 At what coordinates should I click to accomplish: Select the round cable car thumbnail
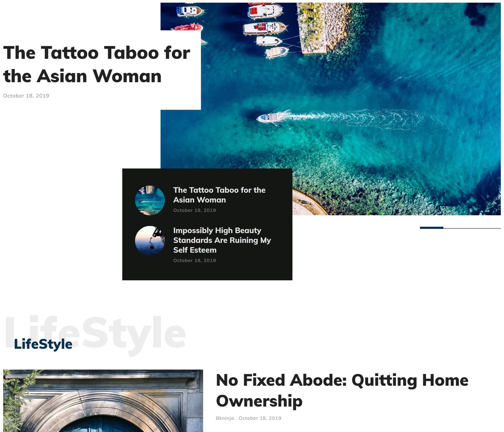(150, 241)
